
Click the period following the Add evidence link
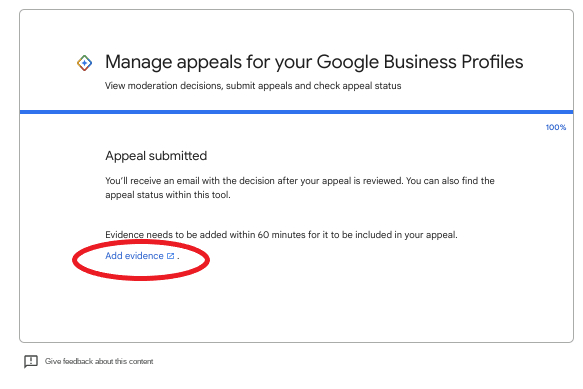coord(178,258)
